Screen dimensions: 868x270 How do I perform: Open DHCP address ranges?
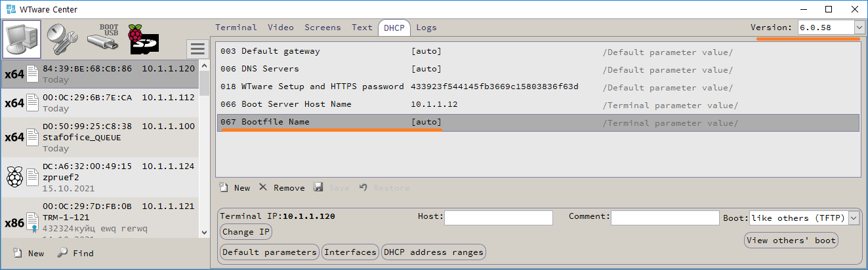[434, 252]
